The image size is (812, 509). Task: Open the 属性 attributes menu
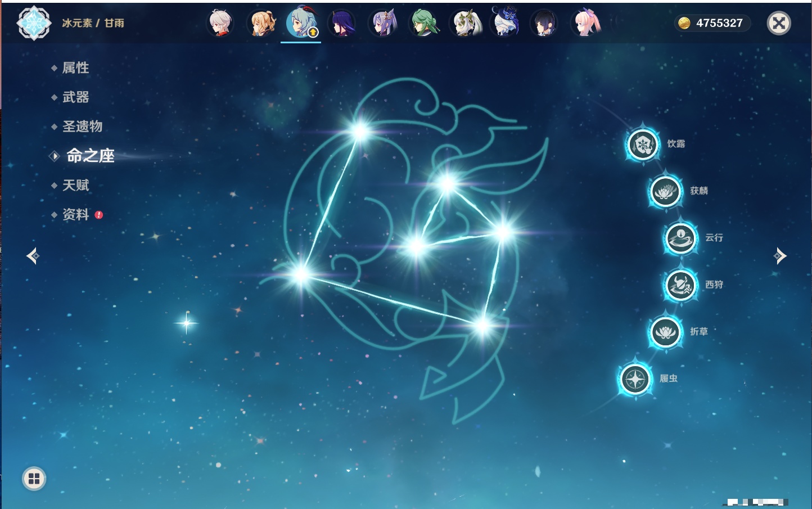coord(75,68)
